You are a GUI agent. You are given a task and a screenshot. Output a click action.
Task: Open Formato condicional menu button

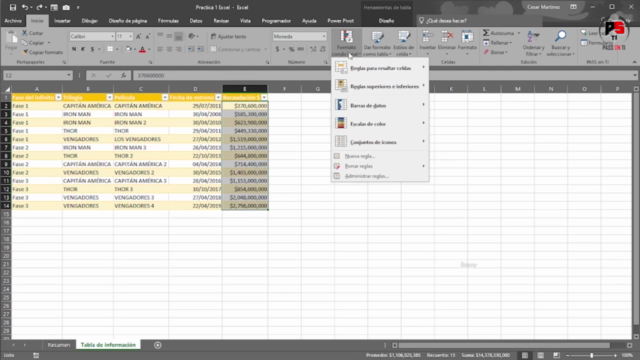pyautogui.click(x=346, y=43)
